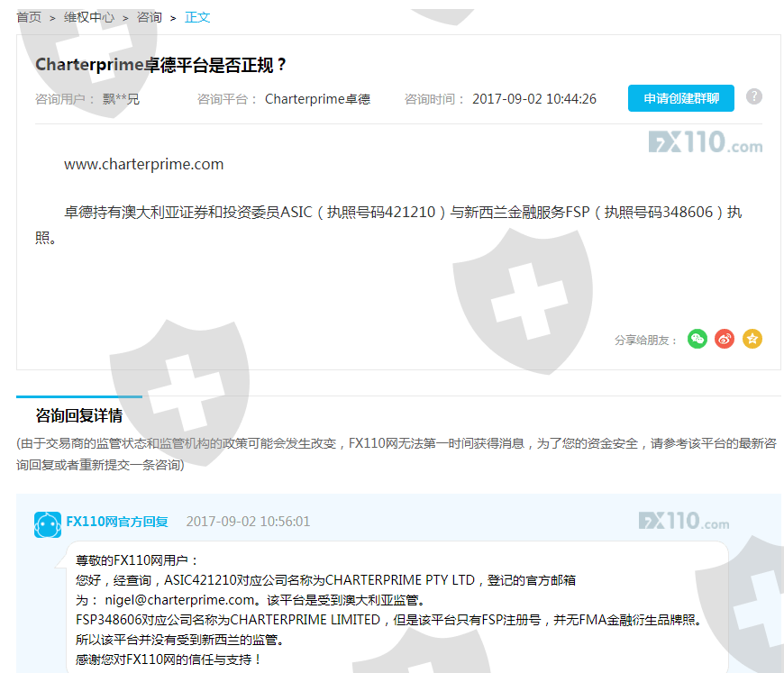Click user name 飘**兄
The height and width of the screenshot is (673, 784).
click(121, 99)
